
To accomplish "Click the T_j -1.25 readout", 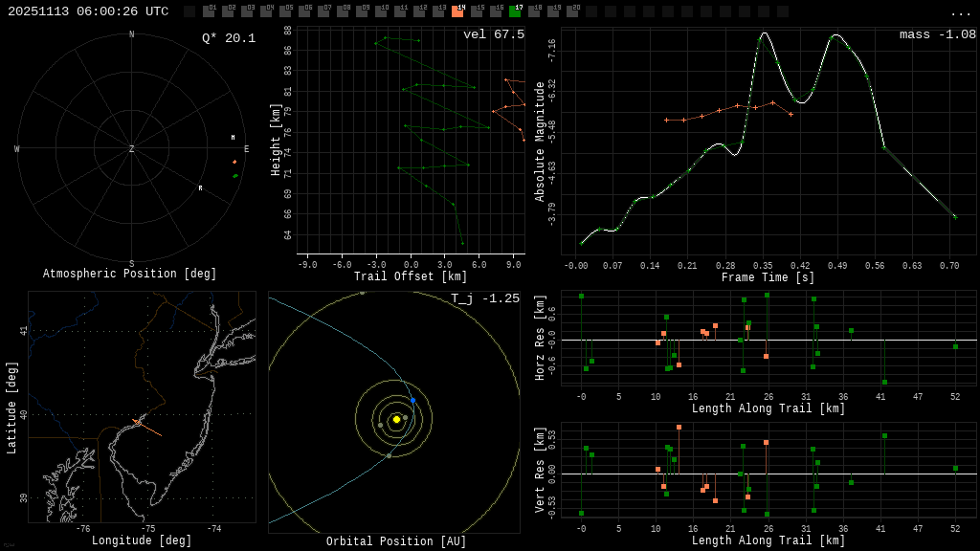I will point(485,298).
